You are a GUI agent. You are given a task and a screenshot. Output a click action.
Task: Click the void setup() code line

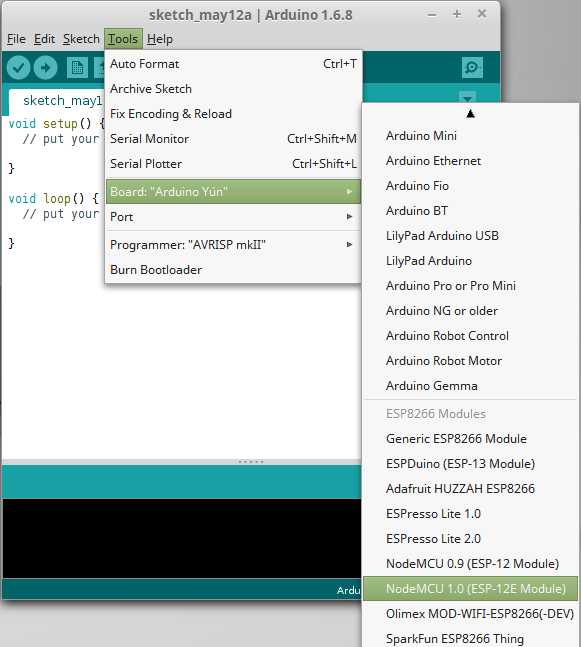(x=57, y=123)
